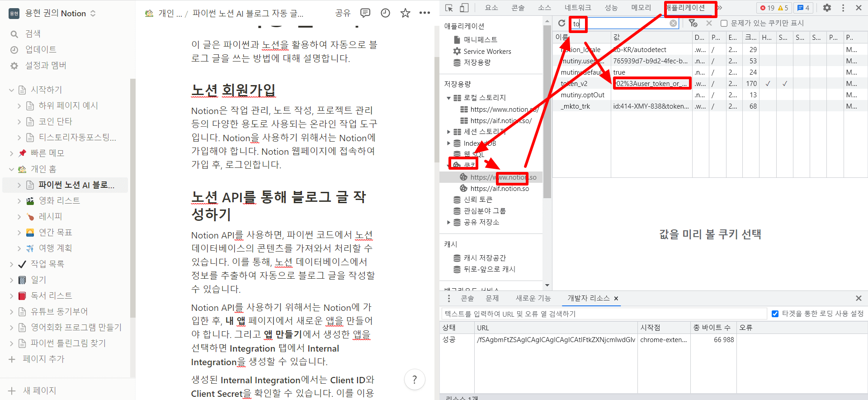Open the Notion page three-dots menu
This screenshot has height=400, width=868.
(x=425, y=13)
